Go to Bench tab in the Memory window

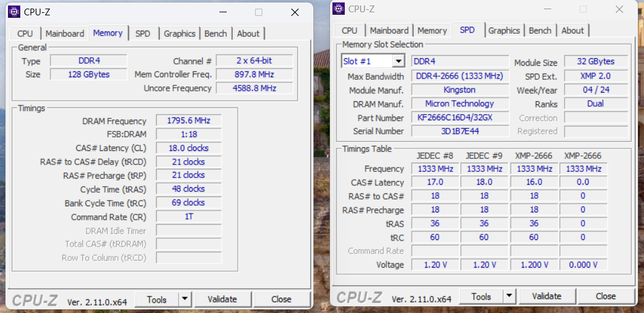pos(216,34)
